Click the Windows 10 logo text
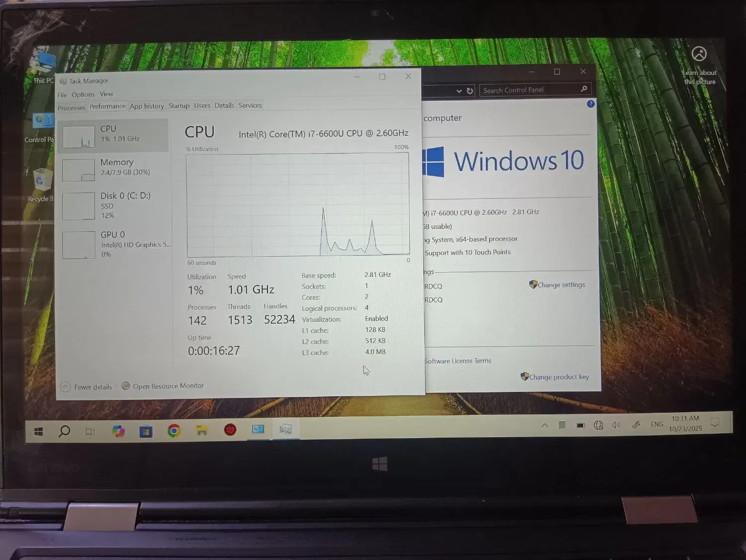 point(519,161)
